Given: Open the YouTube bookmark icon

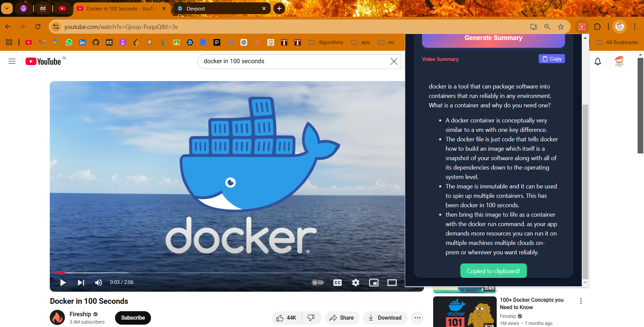Looking at the screenshot, I should click(29, 42).
